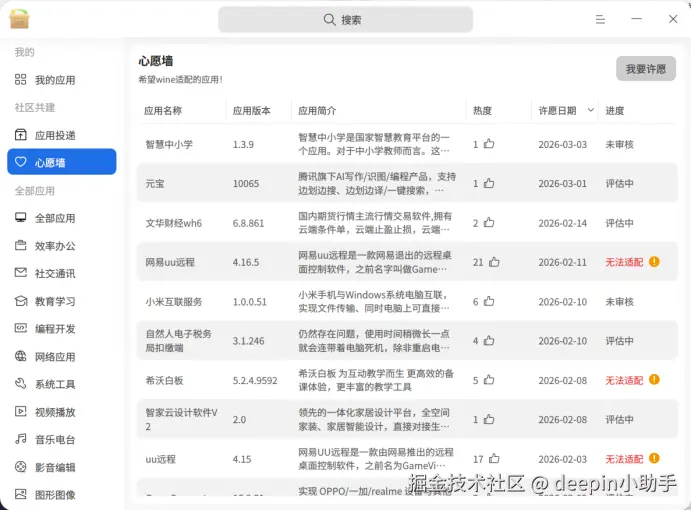Click the app store logo icon

tap(19, 19)
